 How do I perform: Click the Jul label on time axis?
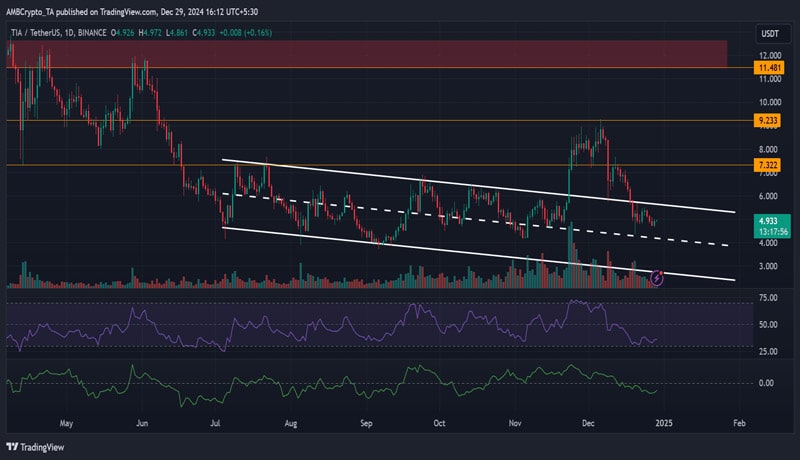pos(215,423)
